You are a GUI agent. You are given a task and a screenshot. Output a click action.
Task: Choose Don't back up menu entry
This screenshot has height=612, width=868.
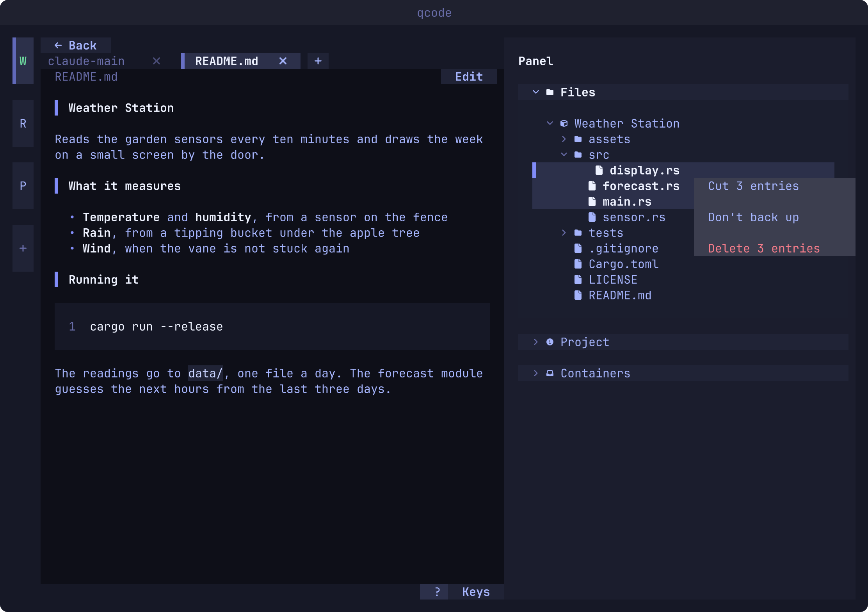point(775,217)
